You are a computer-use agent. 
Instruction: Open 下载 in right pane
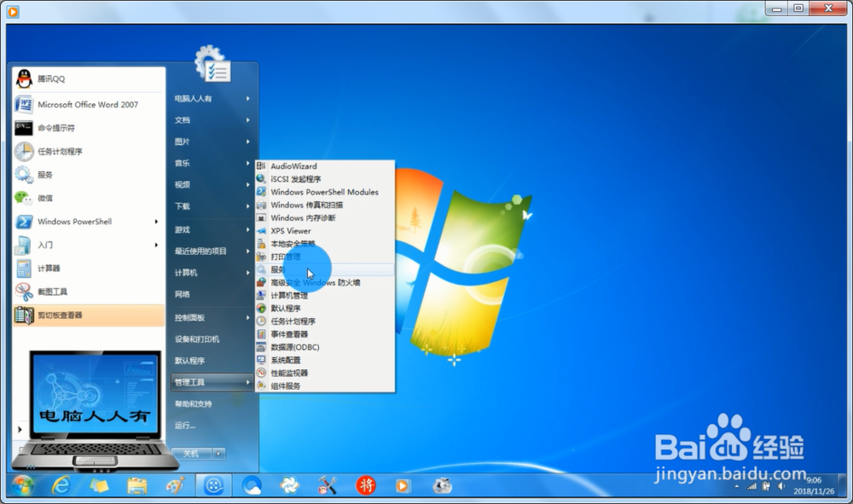(212, 206)
